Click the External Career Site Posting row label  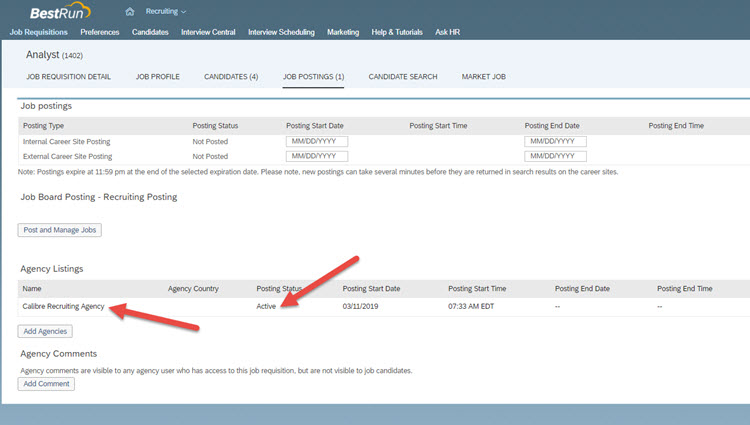[67, 156]
